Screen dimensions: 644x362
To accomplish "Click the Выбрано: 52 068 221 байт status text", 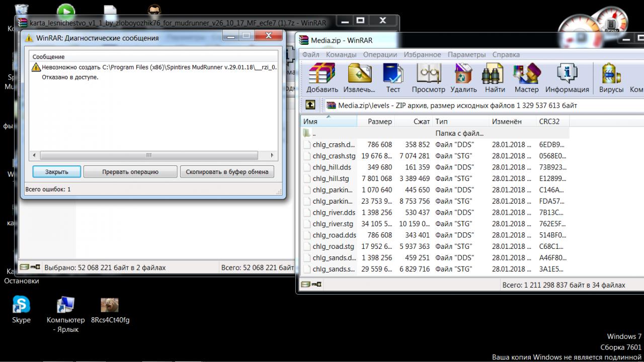I will 105,268.
